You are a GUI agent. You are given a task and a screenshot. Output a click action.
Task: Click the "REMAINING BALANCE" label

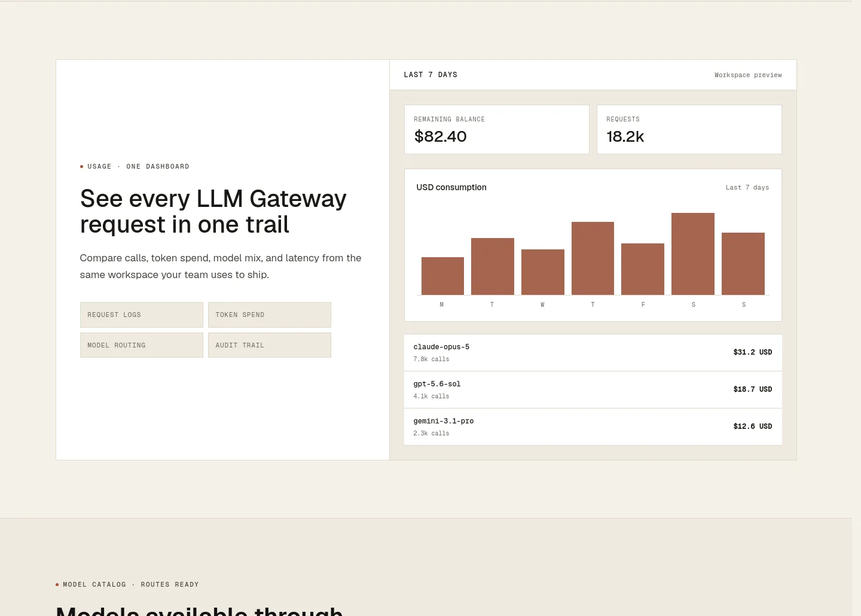(x=450, y=119)
